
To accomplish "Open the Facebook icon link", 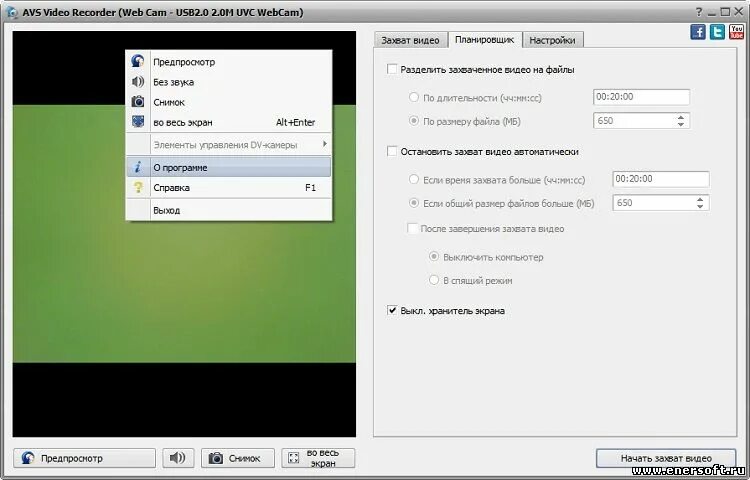I will coord(698,32).
